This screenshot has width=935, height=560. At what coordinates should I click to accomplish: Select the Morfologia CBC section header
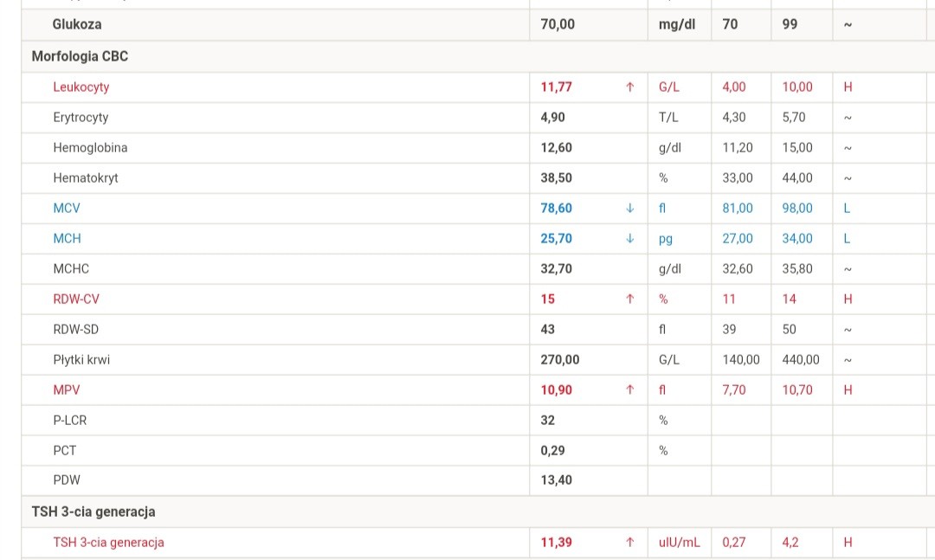pyautogui.click(x=80, y=56)
